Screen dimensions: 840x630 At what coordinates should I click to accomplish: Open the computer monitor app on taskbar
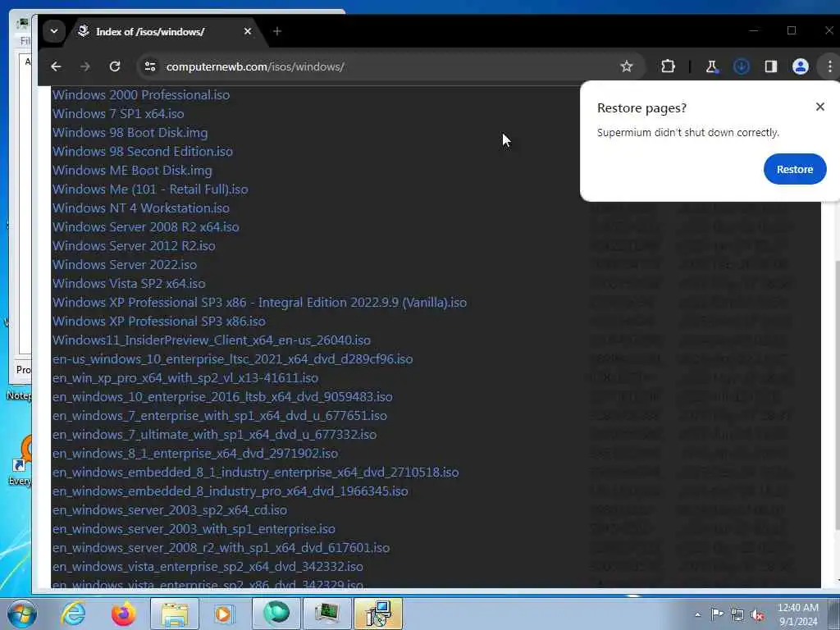click(x=326, y=614)
